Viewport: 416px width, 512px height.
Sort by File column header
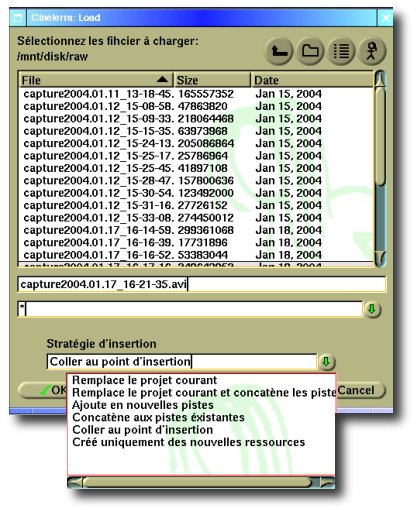[96, 80]
